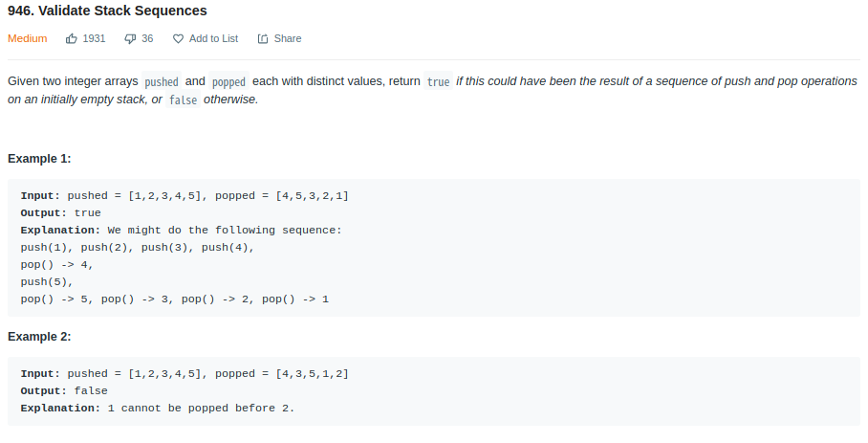Image resolution: width=868 pixels, height=443 pixels.
Task: Click the thumbs-up like icon
Action: [72, 39]
